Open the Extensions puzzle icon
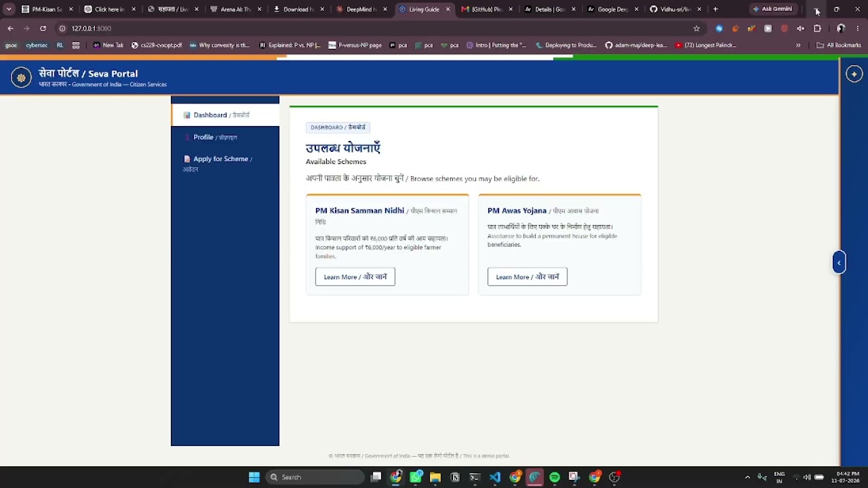868x488 pixels. click(817, 28)
